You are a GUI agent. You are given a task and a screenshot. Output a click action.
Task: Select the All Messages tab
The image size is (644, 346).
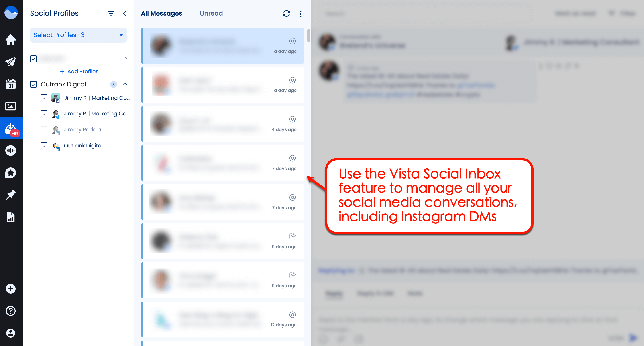tap(162, 13)
